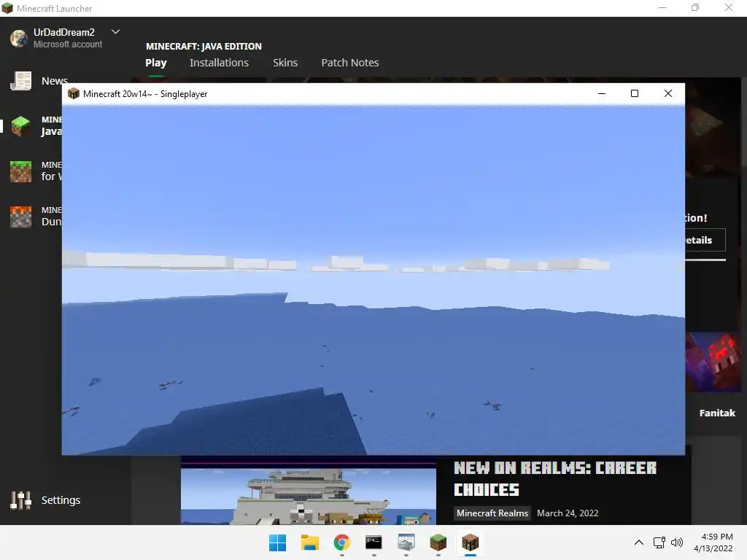The width and height of the screenshot is (747, 560).
Task: Switch to the Patch Notes tab
Action: tap(350, 63)
